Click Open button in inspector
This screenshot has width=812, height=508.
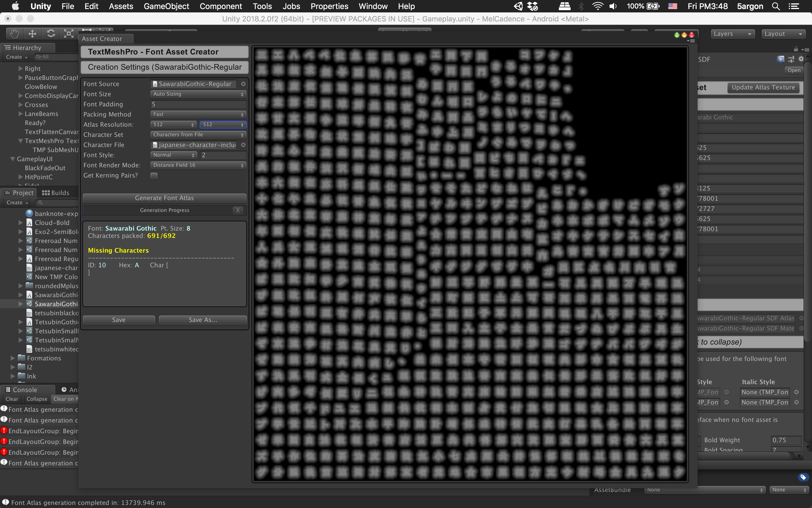(x=794, y=70)
